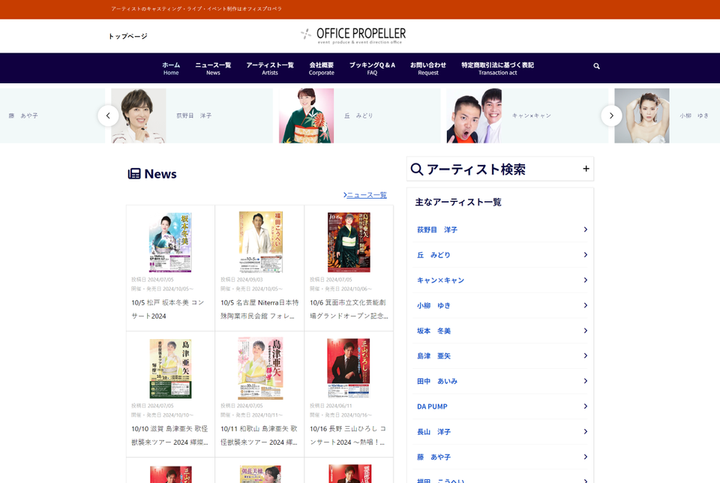Open 特定商取引法に基づく表記 Transaction act menu
This screenshot has width=720, height=483.
pyautogui.click(x=498, y=68)
